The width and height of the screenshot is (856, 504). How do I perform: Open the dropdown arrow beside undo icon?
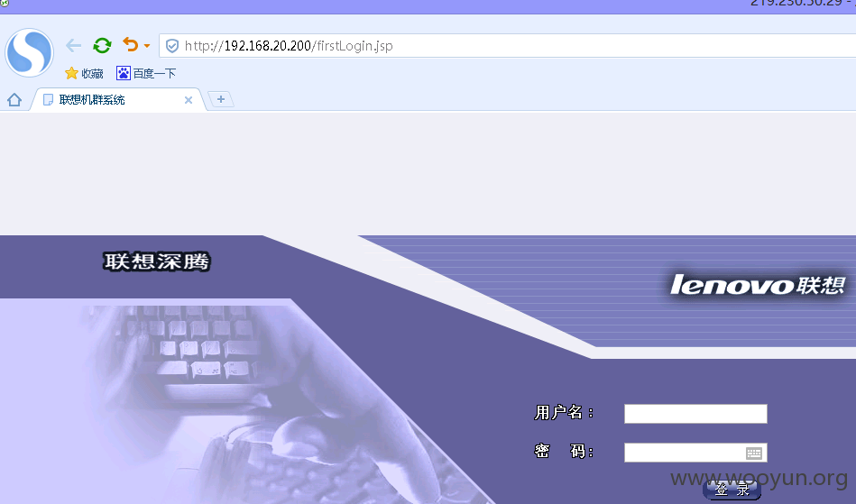pos(147,46)
